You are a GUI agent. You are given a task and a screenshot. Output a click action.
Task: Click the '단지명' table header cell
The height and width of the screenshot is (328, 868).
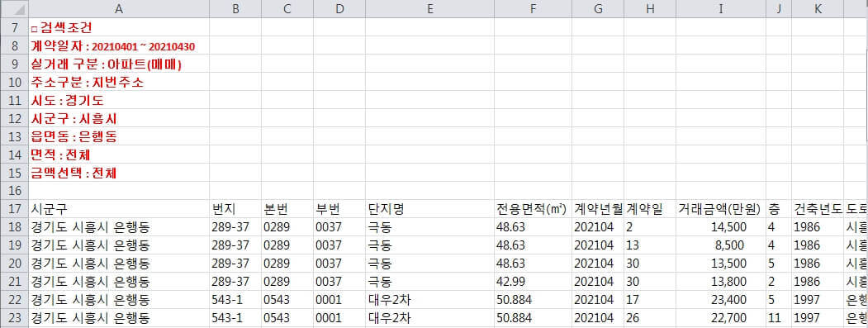tap(430, 209)
